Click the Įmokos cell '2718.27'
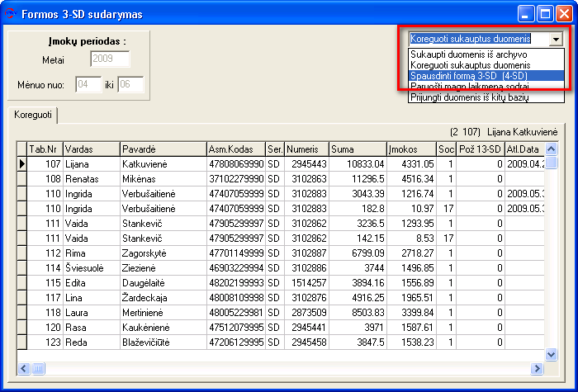This screenshot has height=392, width=578. (411, 253)
